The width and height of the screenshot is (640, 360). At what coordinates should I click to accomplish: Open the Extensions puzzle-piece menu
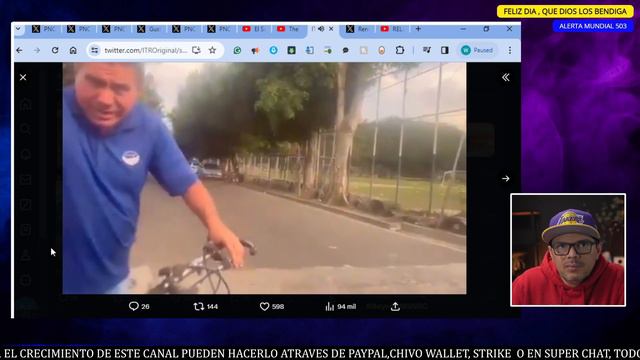[400, 50]
